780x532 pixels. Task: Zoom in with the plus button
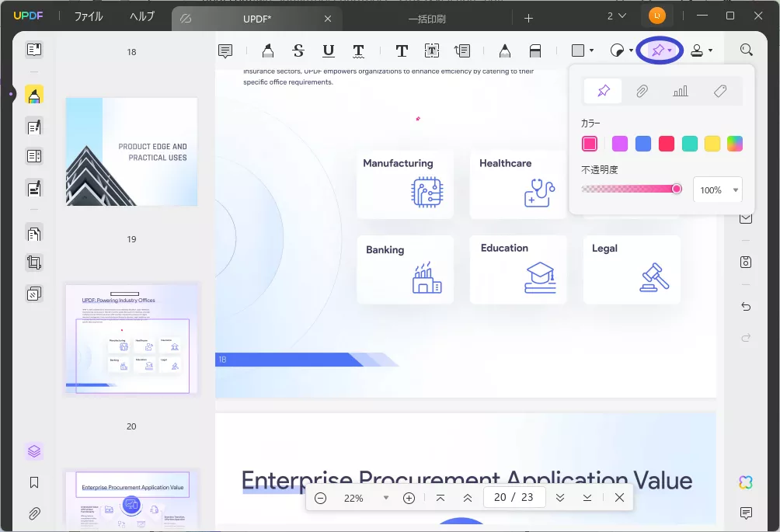coord(409,498)
